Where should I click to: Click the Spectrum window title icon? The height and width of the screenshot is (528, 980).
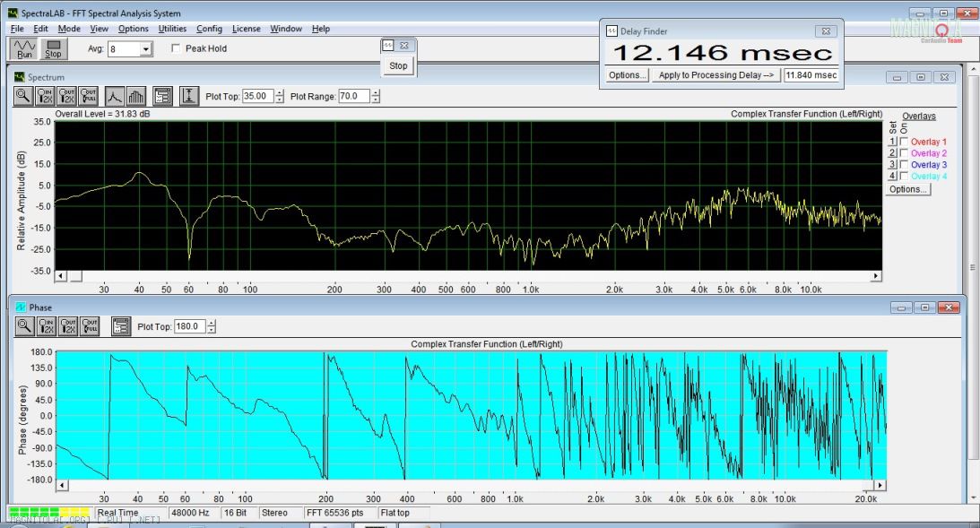pyautogui.click(x=20, y=77)
